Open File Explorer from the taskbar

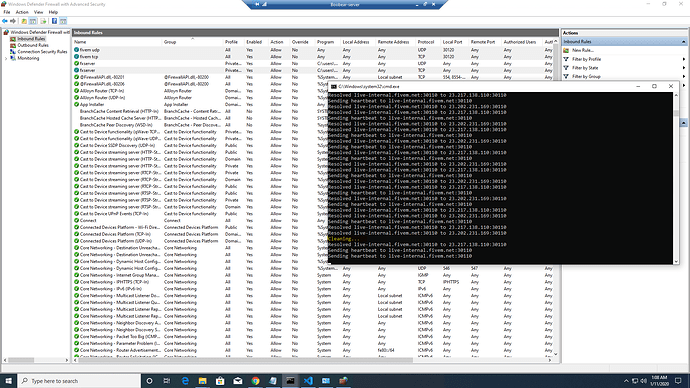[x=202, y=381]
